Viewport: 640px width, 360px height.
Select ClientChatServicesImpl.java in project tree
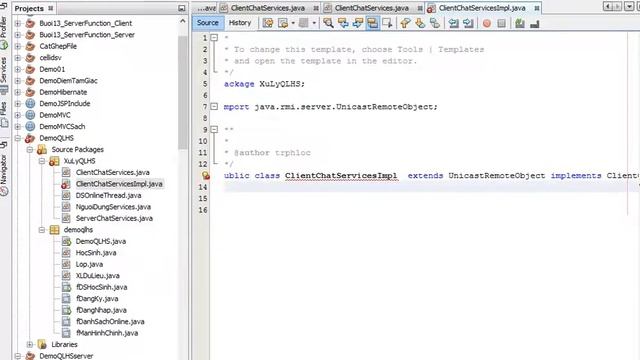click(x=119, y=184)
